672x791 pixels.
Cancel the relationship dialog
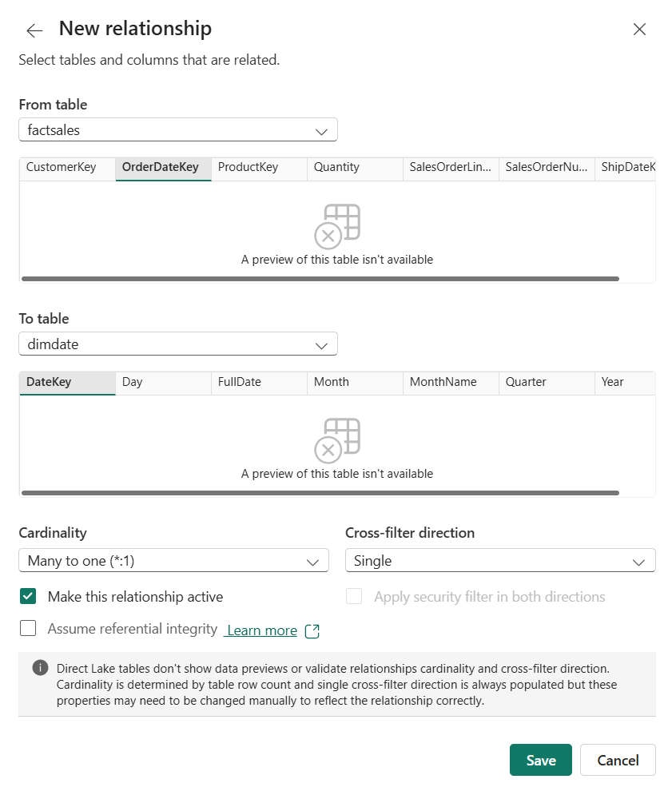tap(618, 760)
